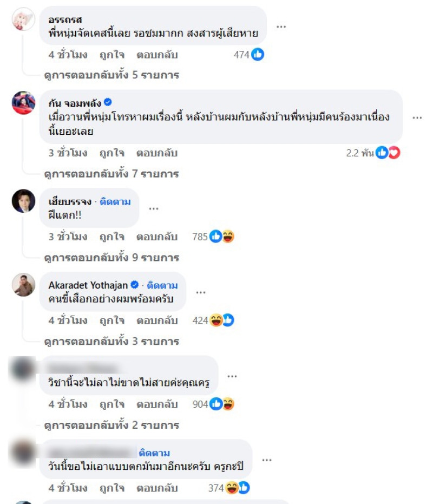Expand all 9 replies under เฮียบรรจง
This screenshot has height=504, width=433.
click(111, 258)
